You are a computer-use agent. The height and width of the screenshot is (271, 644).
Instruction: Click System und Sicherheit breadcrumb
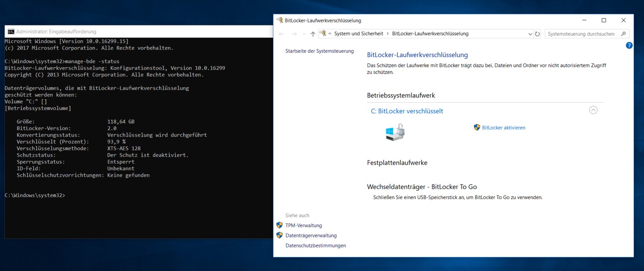click(x=359, y=34)
